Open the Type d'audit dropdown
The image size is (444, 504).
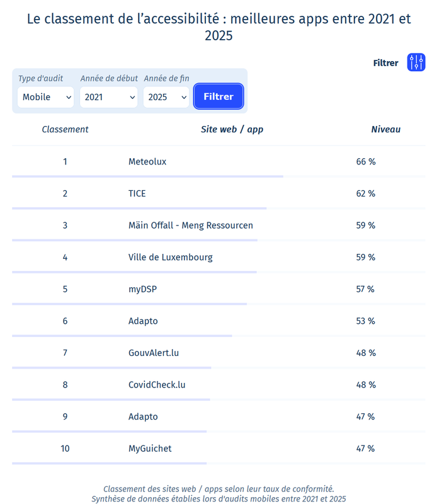[45, 97]
